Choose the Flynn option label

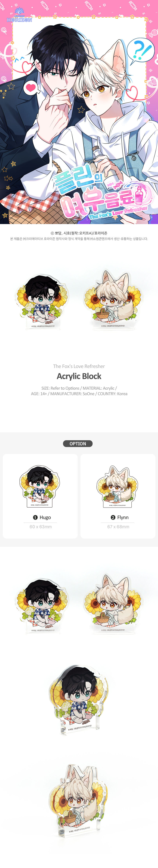[x=123, y=517]
